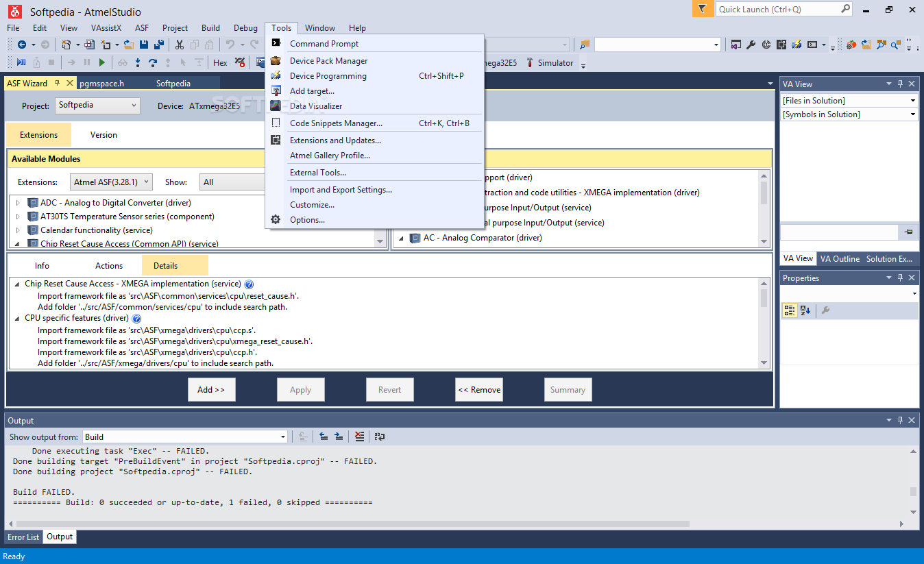Click the Apply button

pyautogui.click(x=300, y=390)
